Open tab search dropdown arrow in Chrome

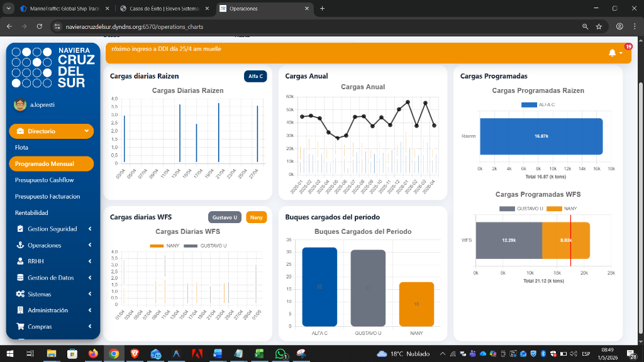tap(8, 8)
